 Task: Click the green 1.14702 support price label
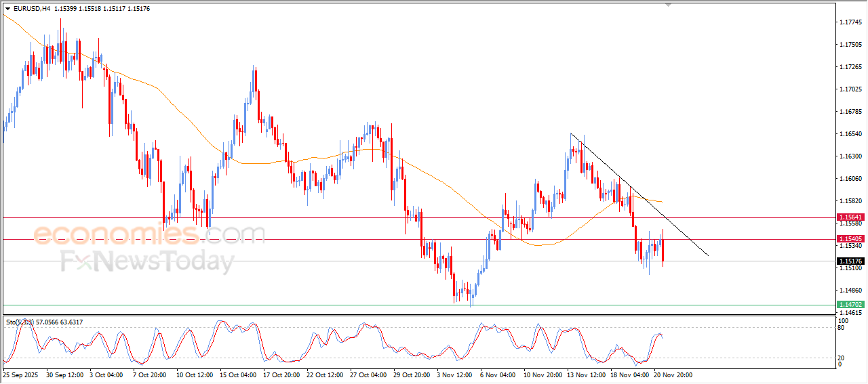tap(850, 305)
